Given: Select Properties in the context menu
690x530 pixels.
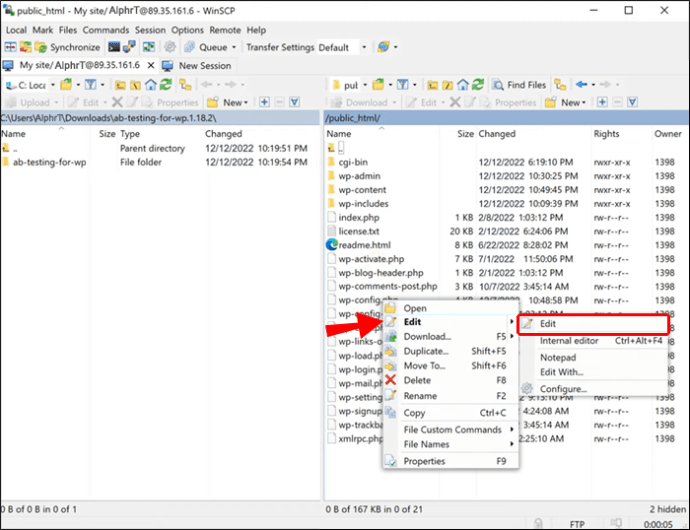Looking at the screenshot, I should click(451, 461).
